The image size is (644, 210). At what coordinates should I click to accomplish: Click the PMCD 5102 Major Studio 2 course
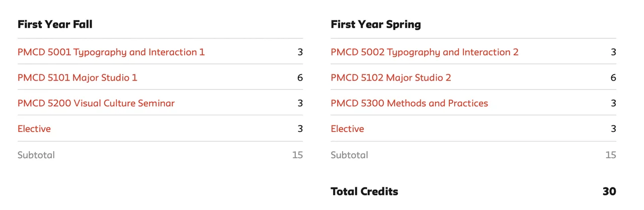(x=390, y=78)
